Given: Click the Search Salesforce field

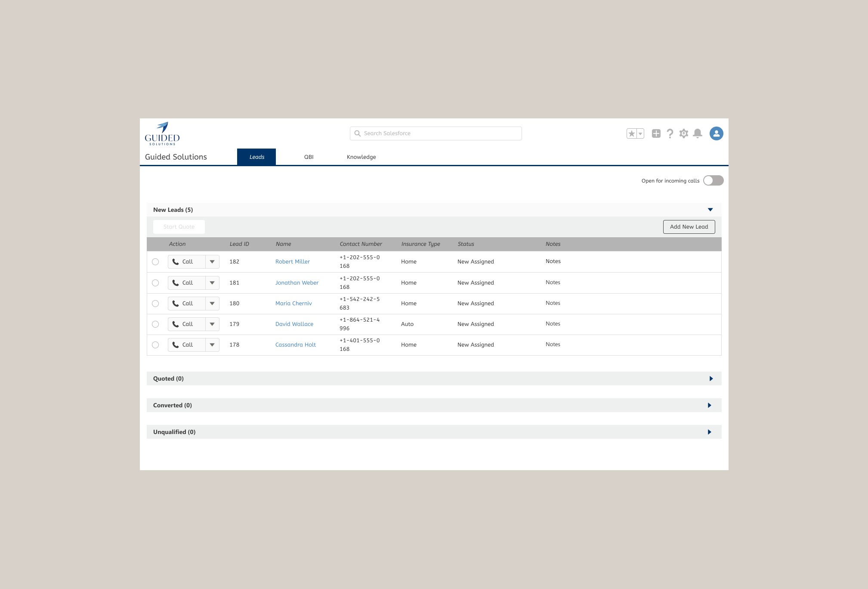Looking at the screenshot, I should click(x=436, y=133).
